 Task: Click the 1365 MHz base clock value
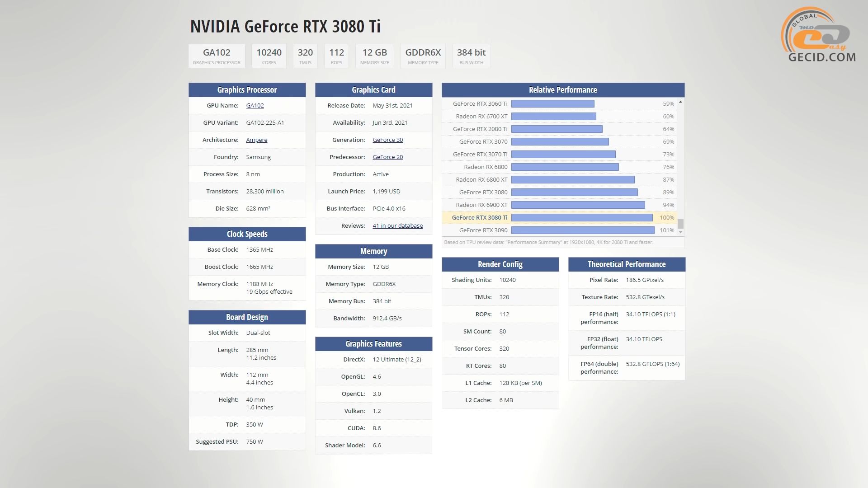(x=259, y=249)
